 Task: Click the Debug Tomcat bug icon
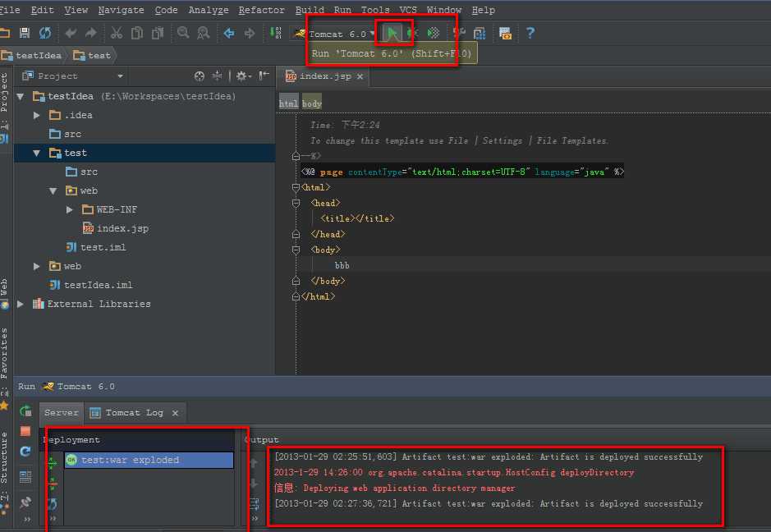[x=413, y=33]
